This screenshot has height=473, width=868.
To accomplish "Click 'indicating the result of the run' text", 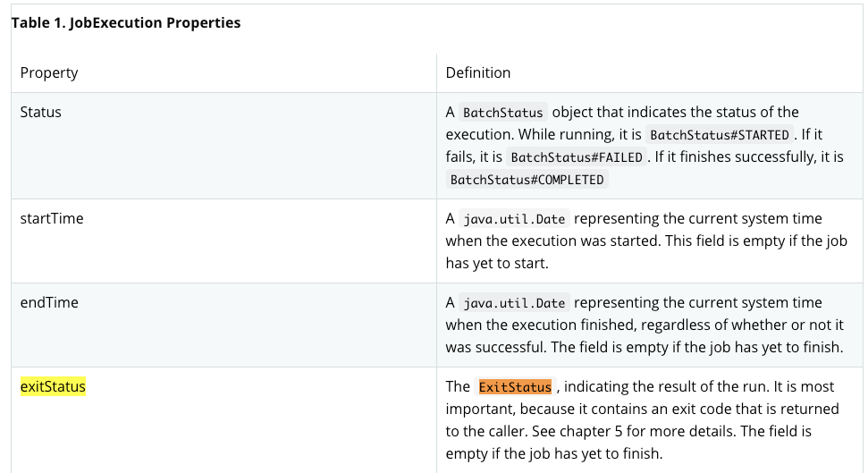I will coord(666,386).
